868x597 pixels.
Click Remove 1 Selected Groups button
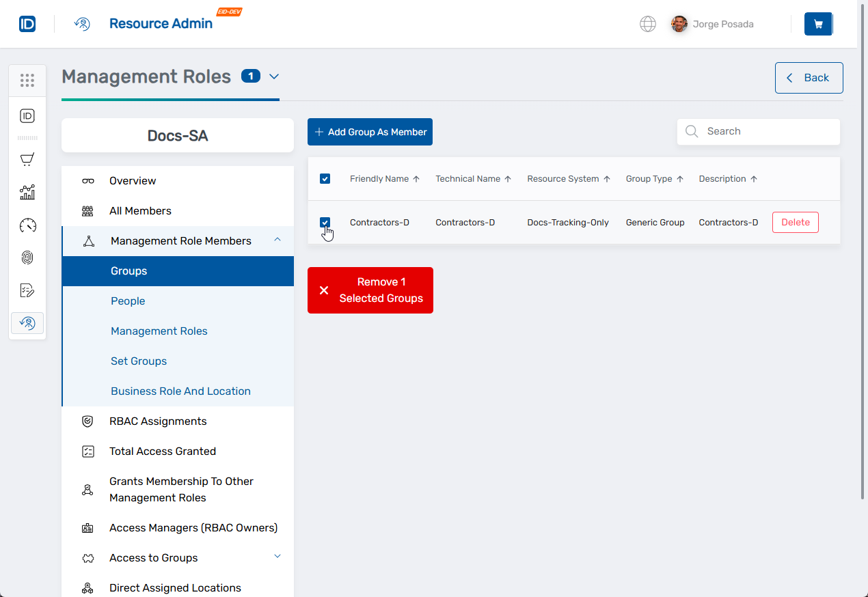click(x=370, y=290)
